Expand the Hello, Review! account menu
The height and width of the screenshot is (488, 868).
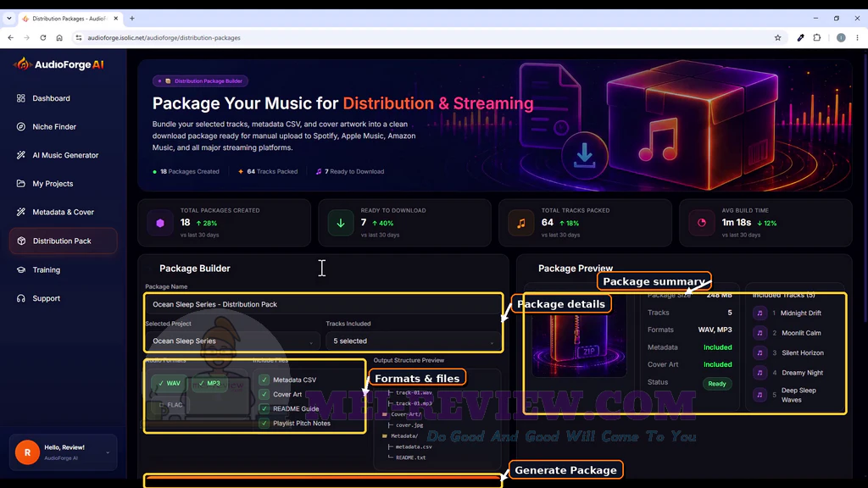pyautogui.click(x=63, y=452)
